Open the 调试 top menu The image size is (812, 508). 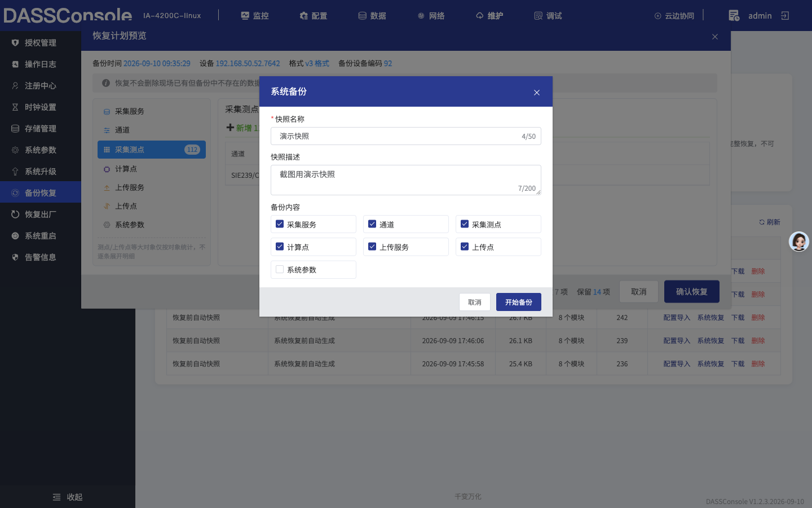point(548,16)
